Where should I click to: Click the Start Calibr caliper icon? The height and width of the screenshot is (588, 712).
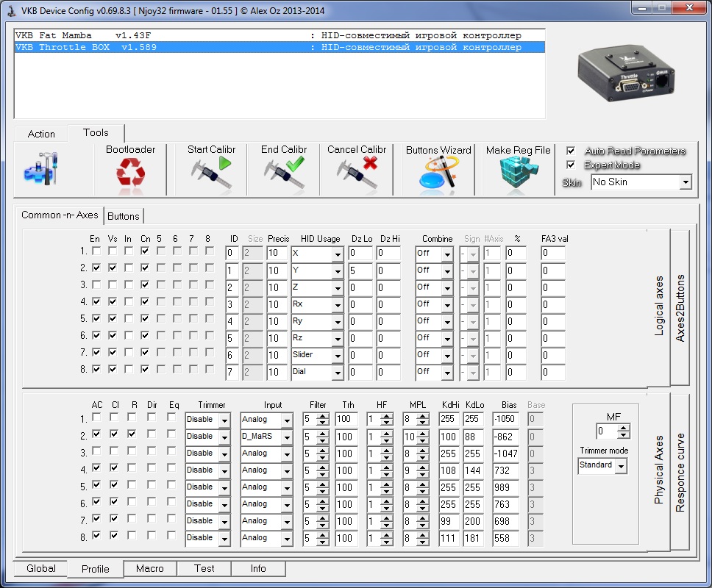(211, 174)
